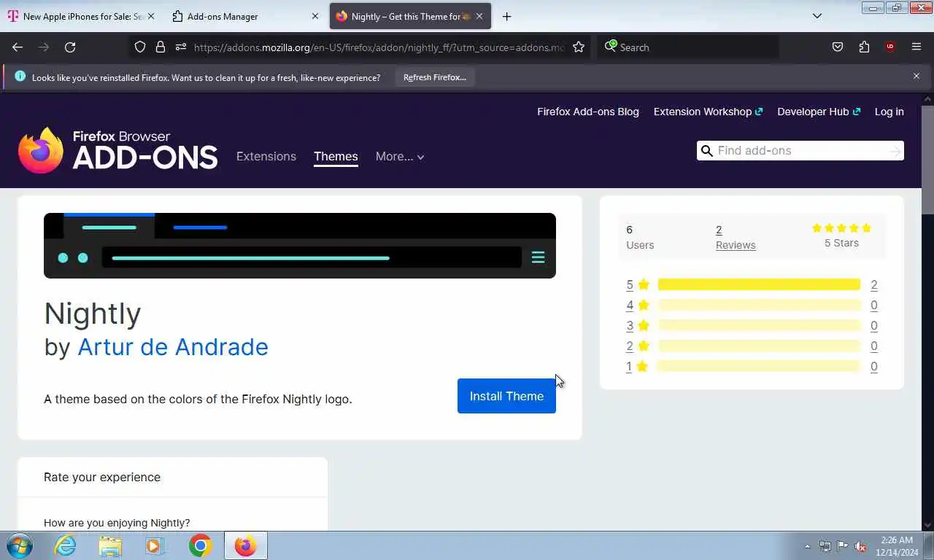Open uBlock Origin toolbar icon
934x560 pixels.
[x=890, y=47]
